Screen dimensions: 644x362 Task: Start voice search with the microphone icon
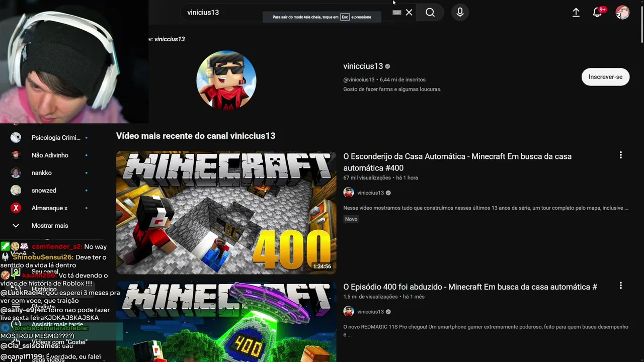[x=460, y=13]
